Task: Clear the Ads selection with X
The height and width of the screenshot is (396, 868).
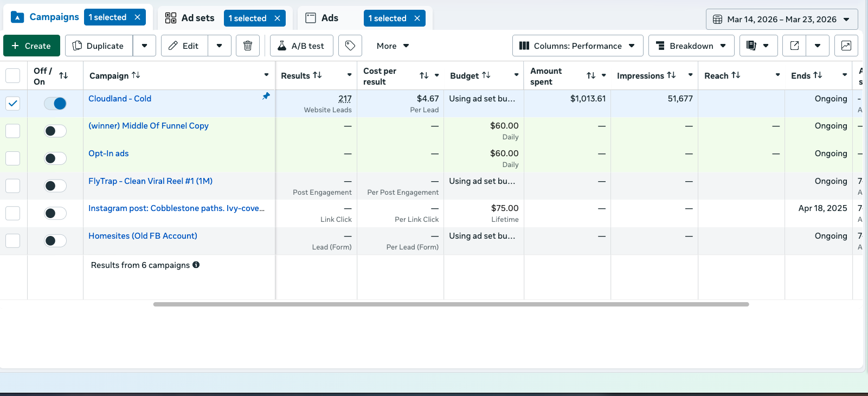Action: (x=417, y=18)
